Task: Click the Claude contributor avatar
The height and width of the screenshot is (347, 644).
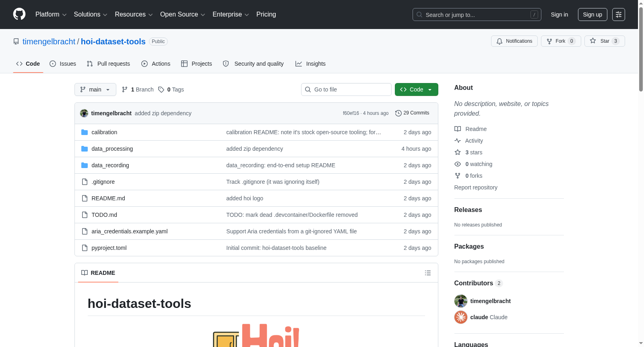Action: tap(461, 317)
